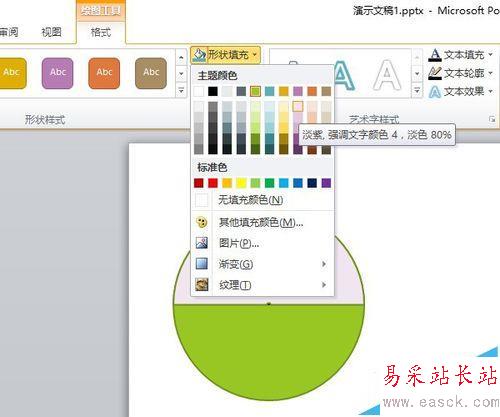Image resolution: width=500 pixels, height=417 pixels.
Task: Click the Shape Fill paint bucket icon
Action: pyautogui.click(x=199, y=55)
